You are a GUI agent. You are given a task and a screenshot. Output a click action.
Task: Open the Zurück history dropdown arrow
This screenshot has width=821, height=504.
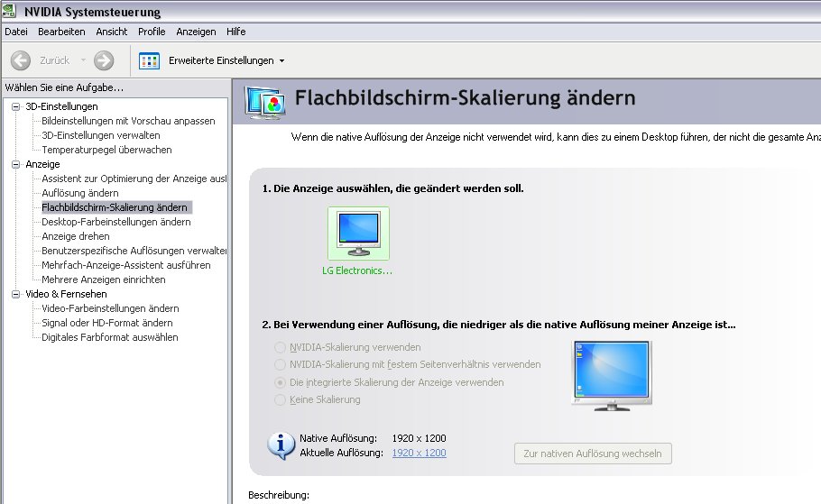(83, 60)
